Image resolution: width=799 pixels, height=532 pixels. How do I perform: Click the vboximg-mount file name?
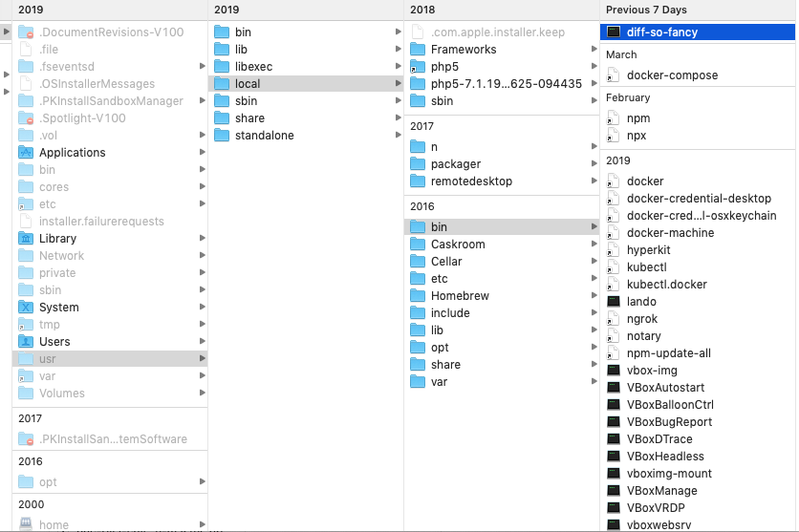tap(669, 474)
